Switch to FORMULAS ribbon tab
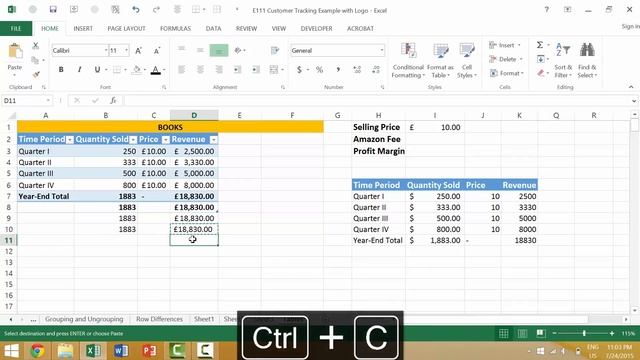Viewport: 640px width, 360px height. (175, 28)
